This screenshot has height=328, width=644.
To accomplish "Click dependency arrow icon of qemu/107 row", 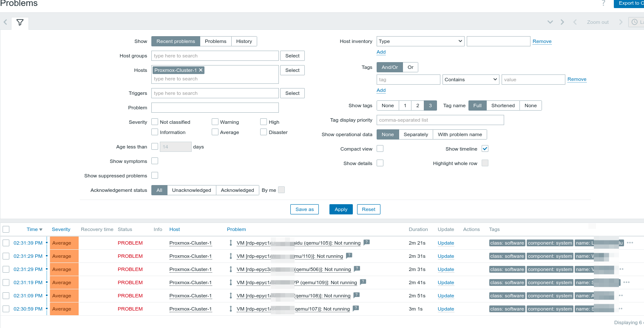I will pyautogui.click(x=231, y=309).
